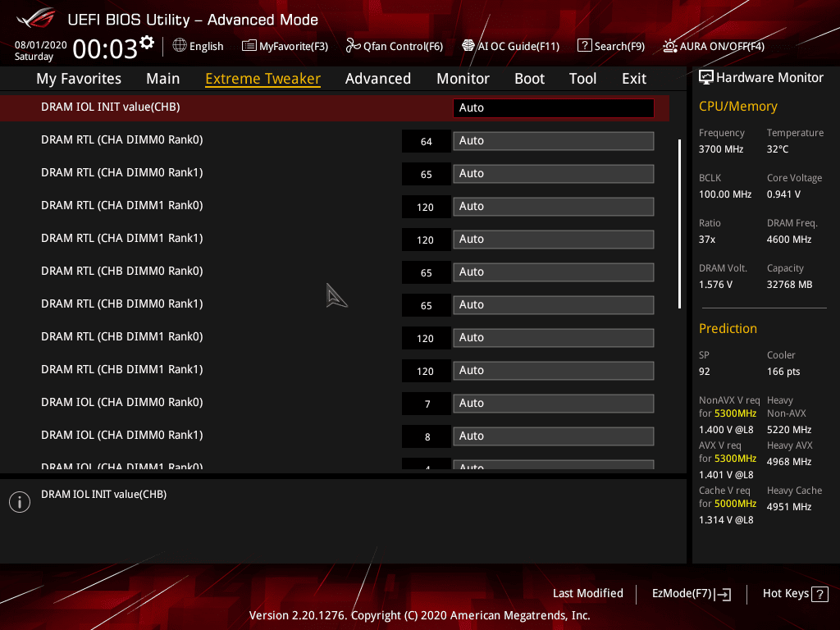Launch AI OC Guide(F11)
The image size is (840, 630).
point(510,46)
